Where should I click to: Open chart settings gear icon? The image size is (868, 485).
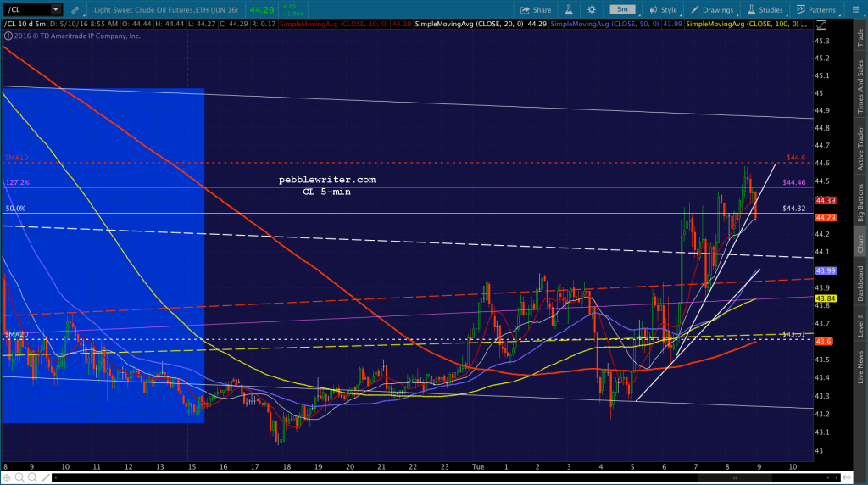(591, 10)
